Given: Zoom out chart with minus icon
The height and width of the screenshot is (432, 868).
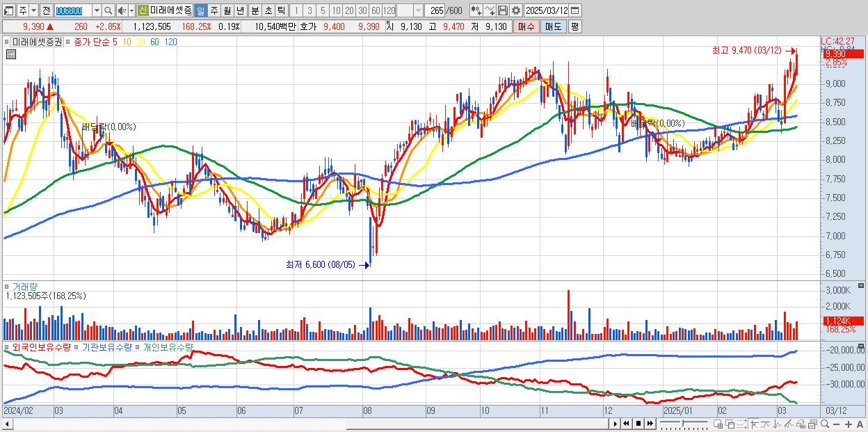Looking at the screenshot, I should tap(837, 424).
